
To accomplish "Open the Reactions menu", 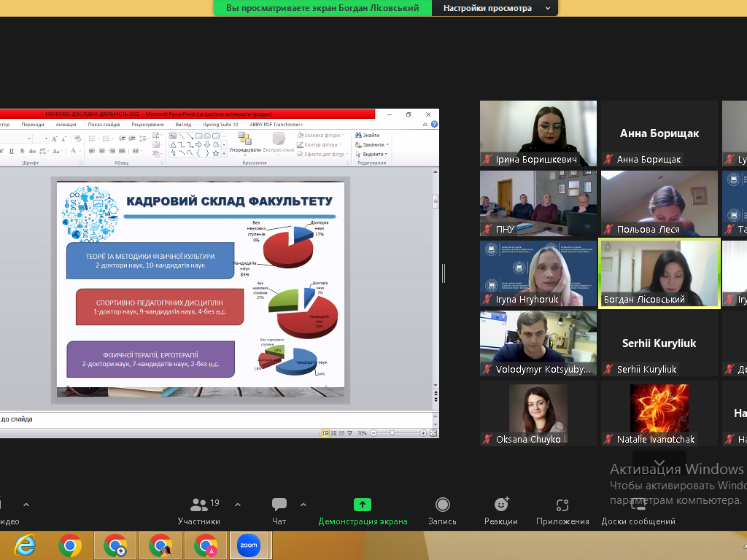I will (501, 505).
